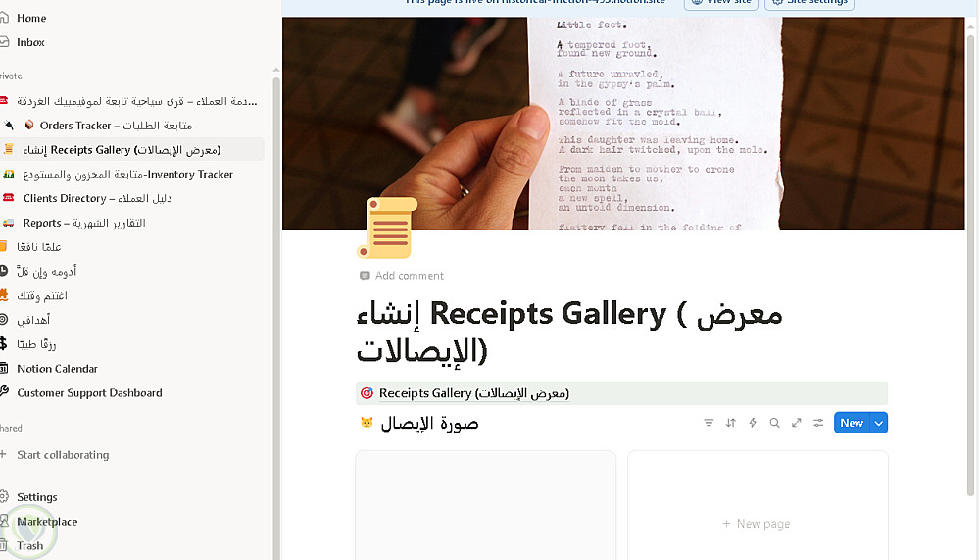The width and height of the screenshot is (980, 560).
Task: Click the page cover image
Action: tap(623, 124)
